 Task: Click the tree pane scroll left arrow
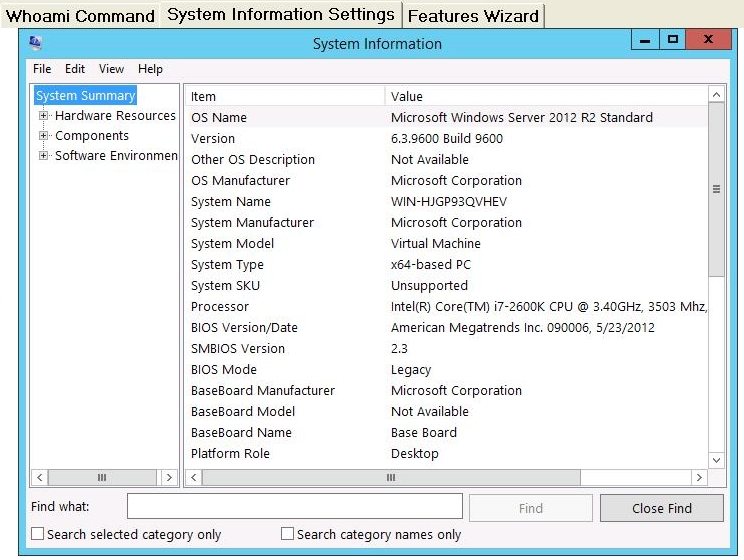[x=39, y=477]
